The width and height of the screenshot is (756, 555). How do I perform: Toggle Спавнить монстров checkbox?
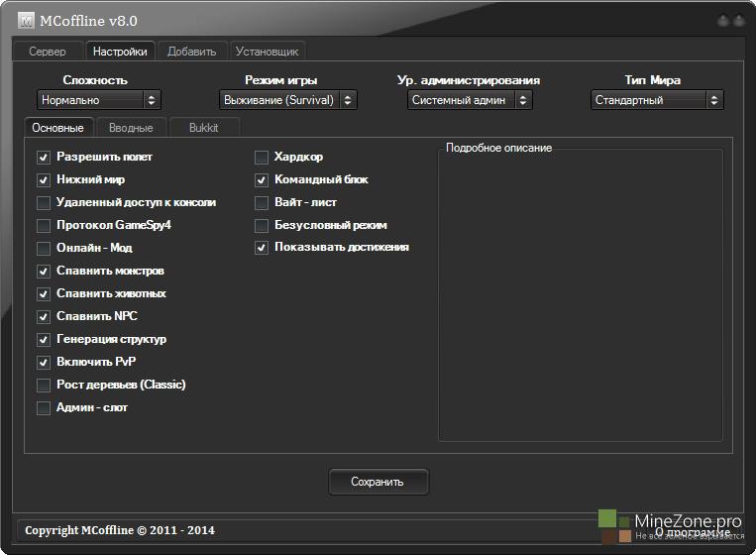[44, 272]
